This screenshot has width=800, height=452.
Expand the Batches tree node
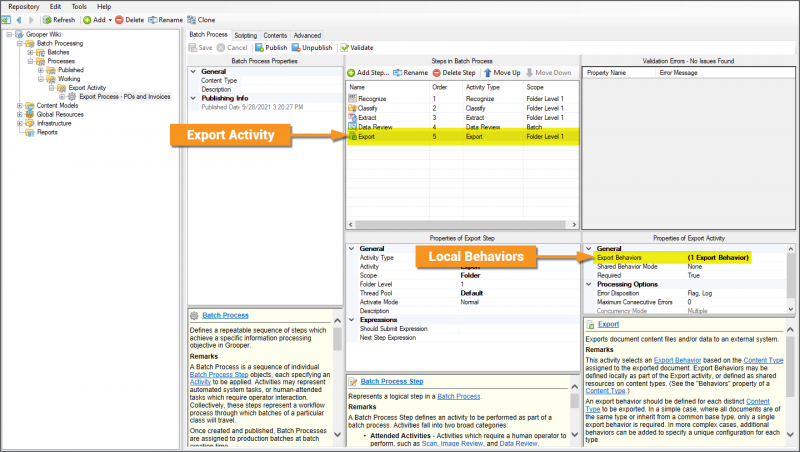click(31, 53)
